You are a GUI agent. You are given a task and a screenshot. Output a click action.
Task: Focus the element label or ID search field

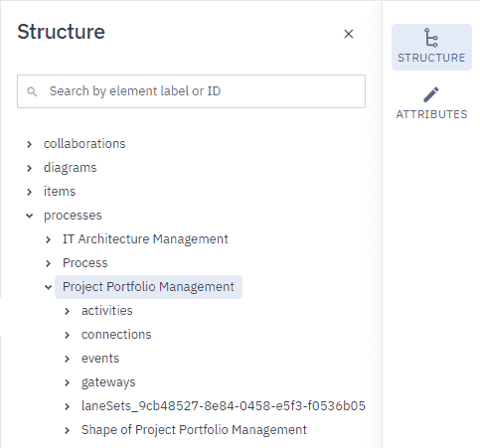191,91
